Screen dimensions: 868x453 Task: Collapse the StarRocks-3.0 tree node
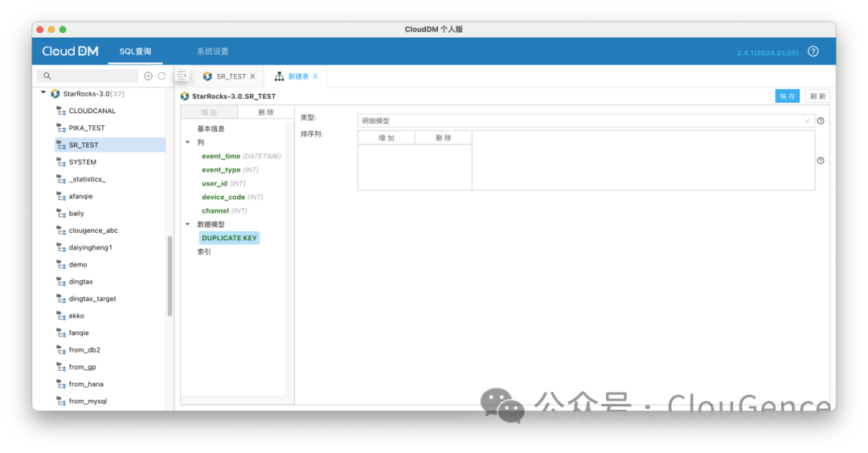43,93
